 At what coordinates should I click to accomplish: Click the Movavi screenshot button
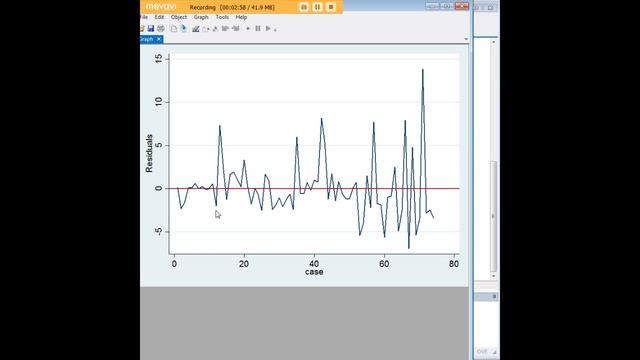coord(304,7)
